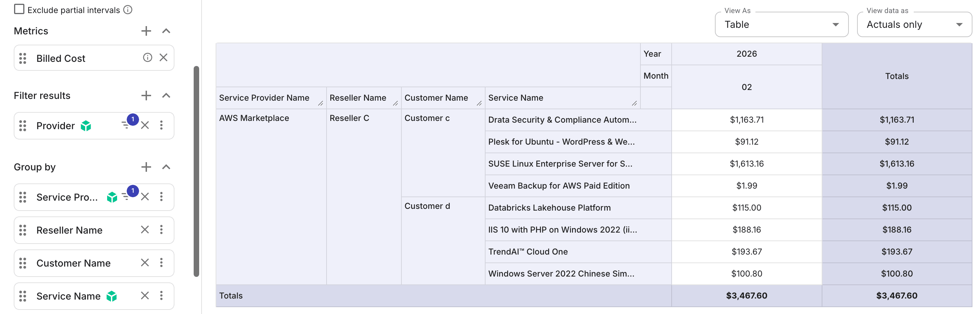Click the info icon beside Exclude partial intervals
The height and width of the screenshot is (314, 980).
[128, 10]
